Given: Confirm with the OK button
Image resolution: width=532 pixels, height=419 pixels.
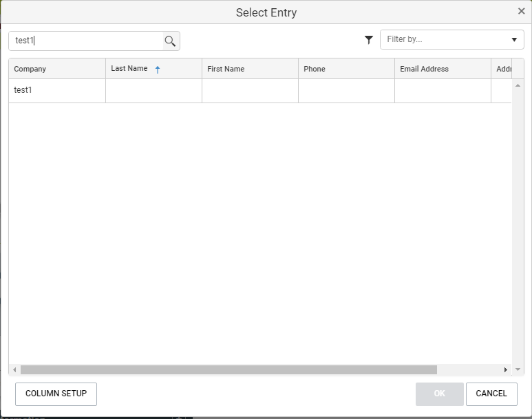Looking at the screenshot, I should tap(439, 394).
